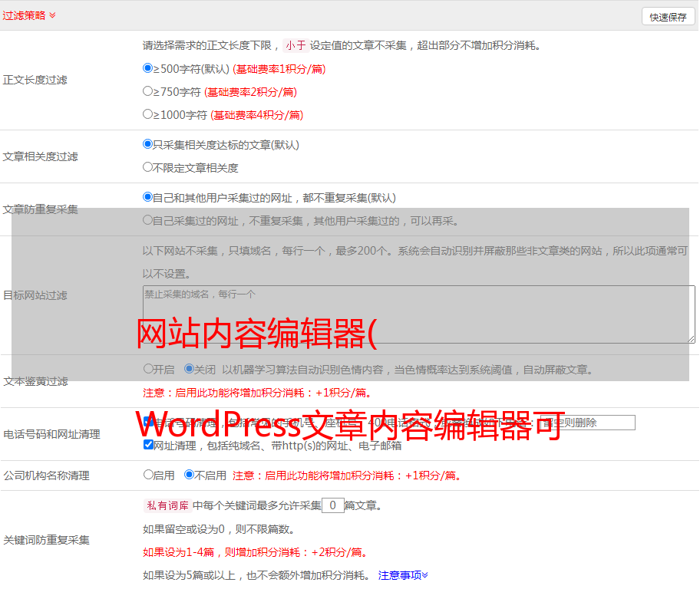Choose 不限定文章相关度 radio option
The height and width of the screenshot is (589, 700).
[x=147, y=167]
